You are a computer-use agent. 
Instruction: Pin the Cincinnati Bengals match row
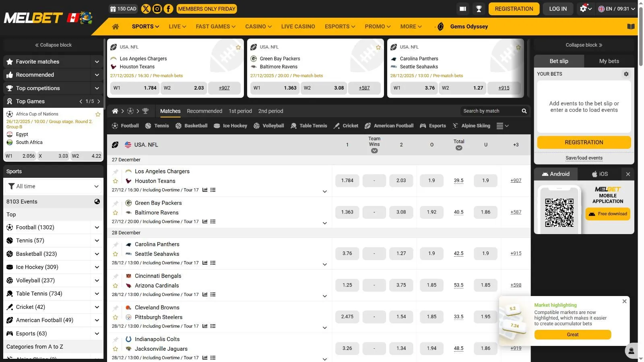[x=116, y=276]
